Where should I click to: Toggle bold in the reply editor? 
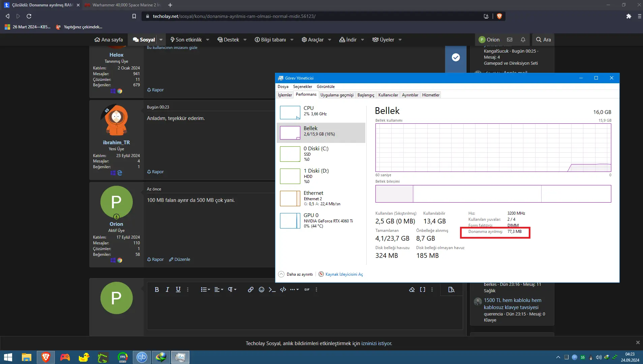tap(157, 290)
